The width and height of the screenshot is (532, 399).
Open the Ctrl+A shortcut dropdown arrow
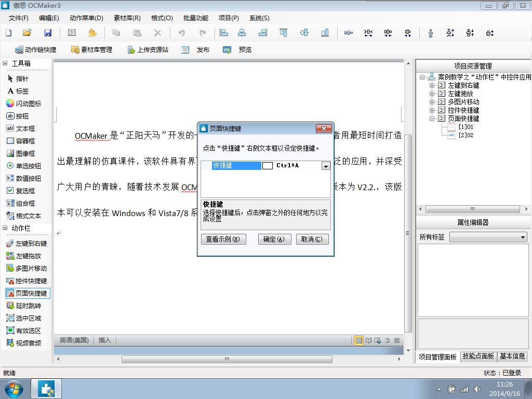point(326,166)
